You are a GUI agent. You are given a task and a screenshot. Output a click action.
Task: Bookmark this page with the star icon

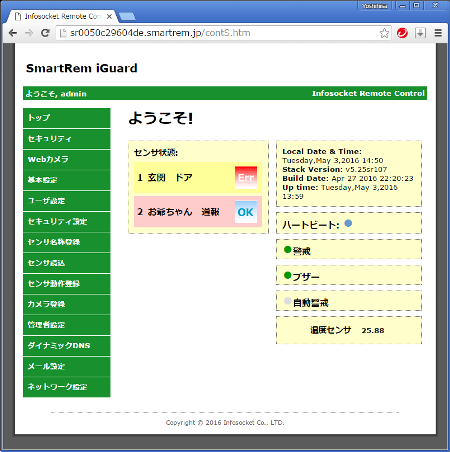coord(384,33)
